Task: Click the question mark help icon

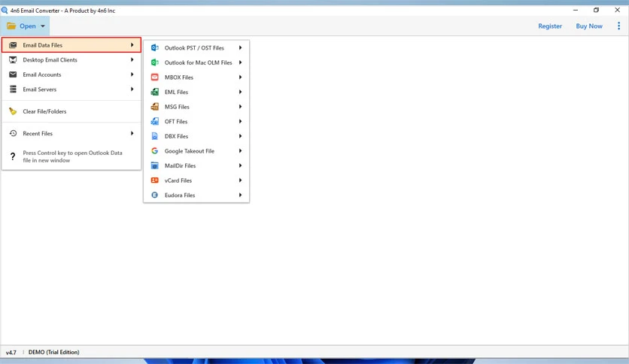Action: [13, 156]
